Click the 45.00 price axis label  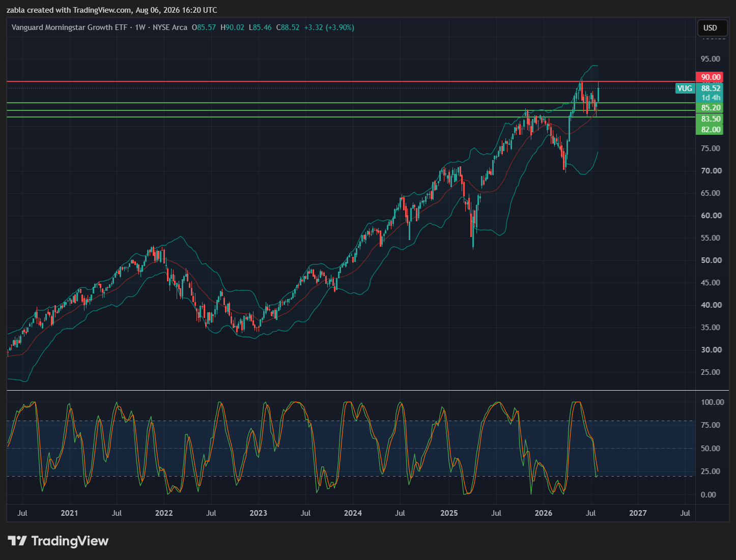[x=711, y=283]
